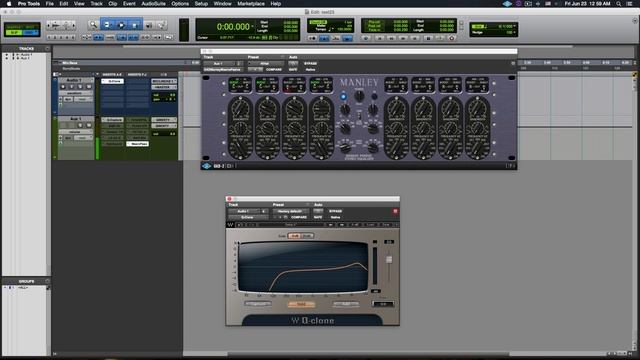Open the Manley plug-in selector dropdown

(223, 69)
